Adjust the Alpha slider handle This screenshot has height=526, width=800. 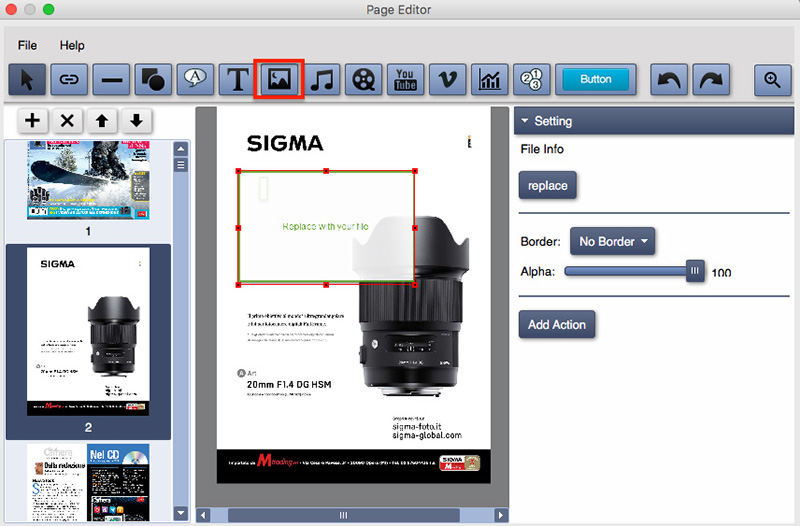coord(695,271)
